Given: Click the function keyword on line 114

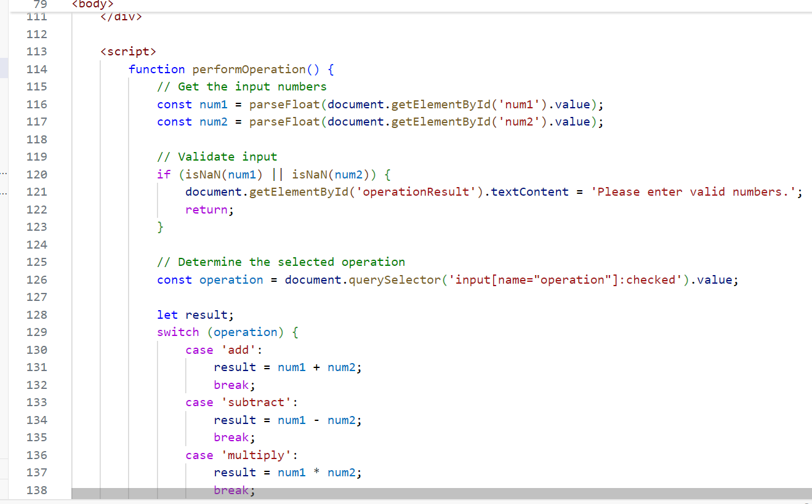Looking at the screenshot, I should click(x=156, y=69).
